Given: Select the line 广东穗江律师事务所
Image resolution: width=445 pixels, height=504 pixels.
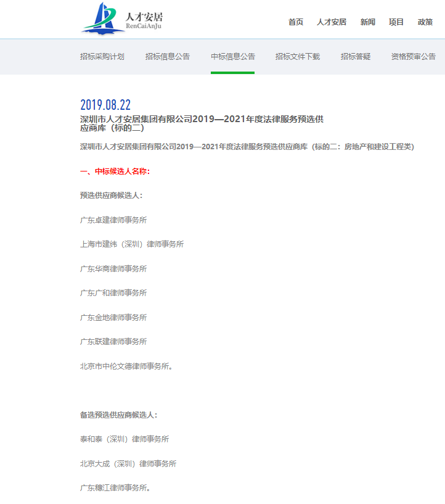Looking at the screenshot, I should pyautogui.click(x=115, y=488).
